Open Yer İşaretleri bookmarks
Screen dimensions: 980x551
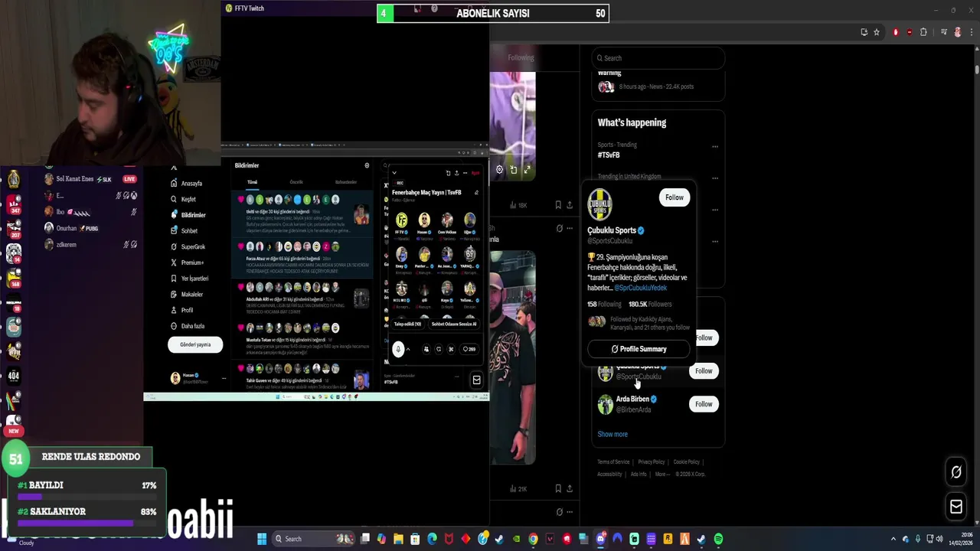190,279
